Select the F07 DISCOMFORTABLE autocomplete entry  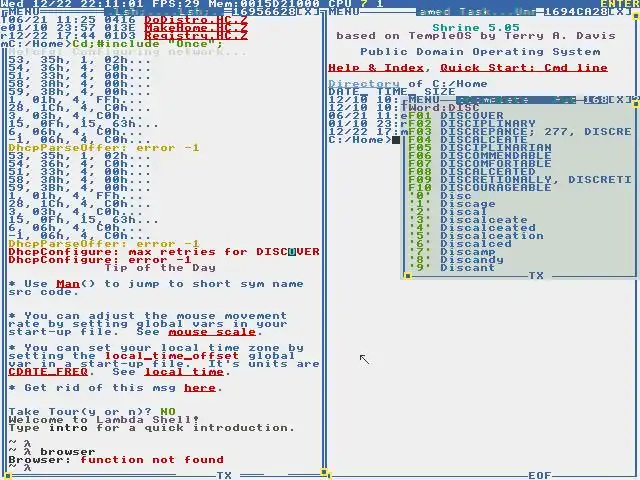[480, 164]
